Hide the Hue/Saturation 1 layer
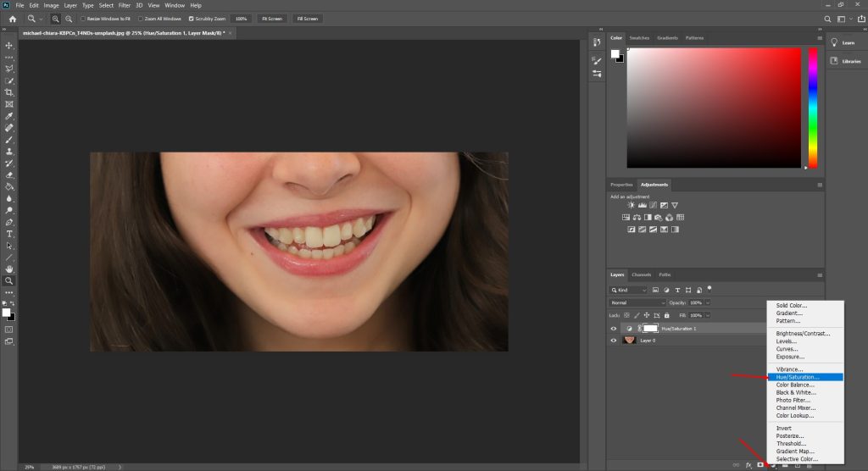Viewport: 868px width, 471px height. click(x=614, y=328)
